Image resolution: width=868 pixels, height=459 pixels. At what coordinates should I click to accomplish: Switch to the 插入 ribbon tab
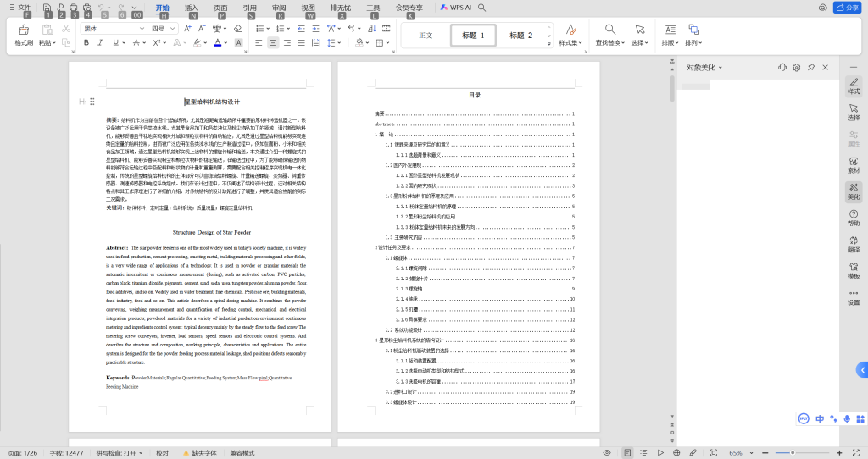coord(192,7)
